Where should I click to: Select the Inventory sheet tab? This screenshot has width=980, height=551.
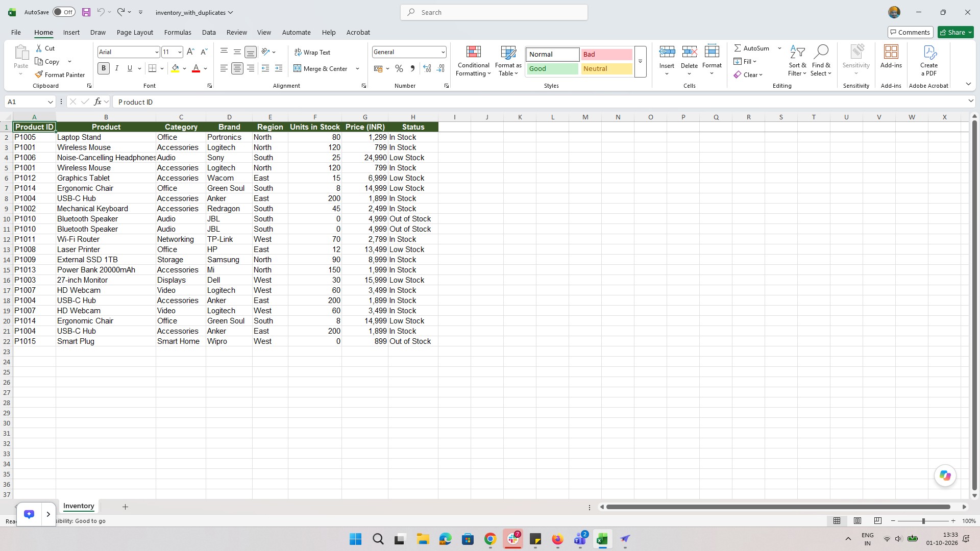79,506
